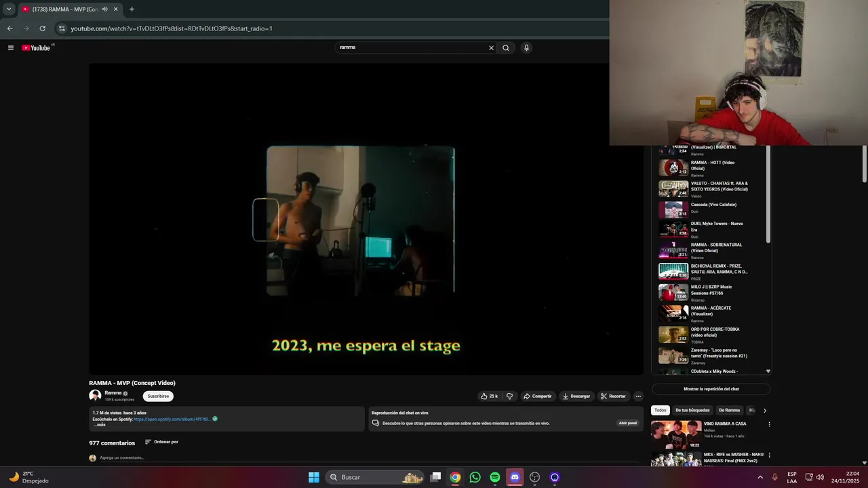
Task: Open the Spotify album link
Action: [172, 419]
